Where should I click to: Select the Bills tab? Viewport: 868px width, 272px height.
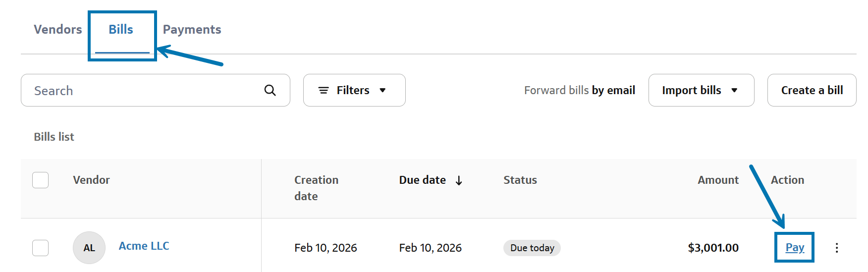[x=121, y=30]
